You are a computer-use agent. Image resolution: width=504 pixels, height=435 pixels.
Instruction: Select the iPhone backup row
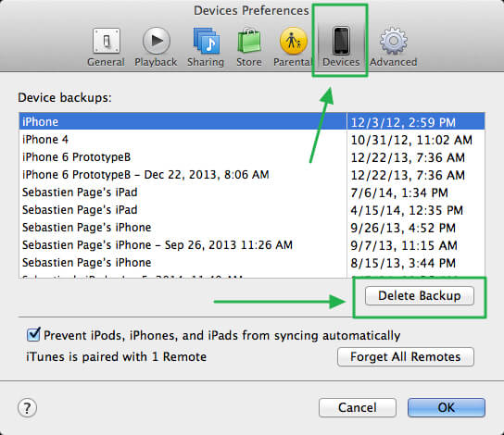point(252,122)
